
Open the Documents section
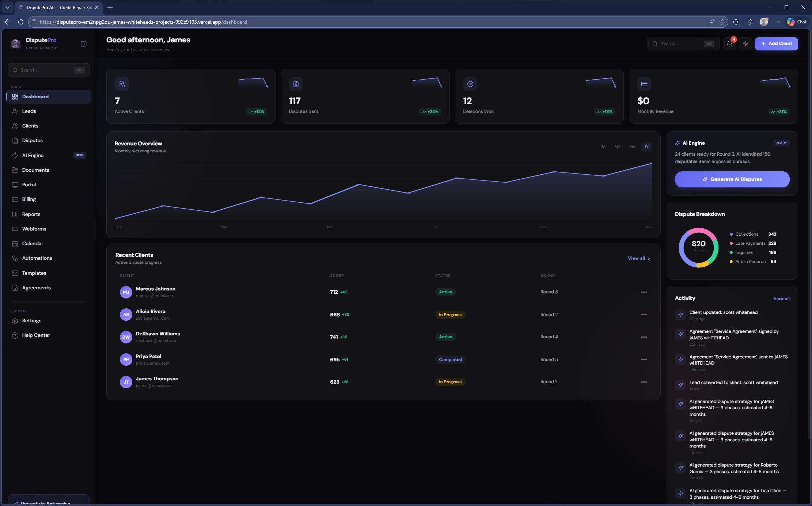35,170
